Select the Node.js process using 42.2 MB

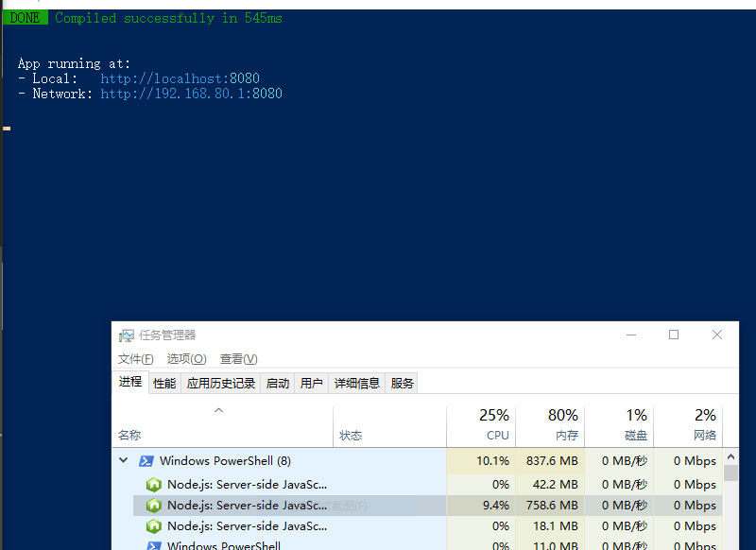418,485
